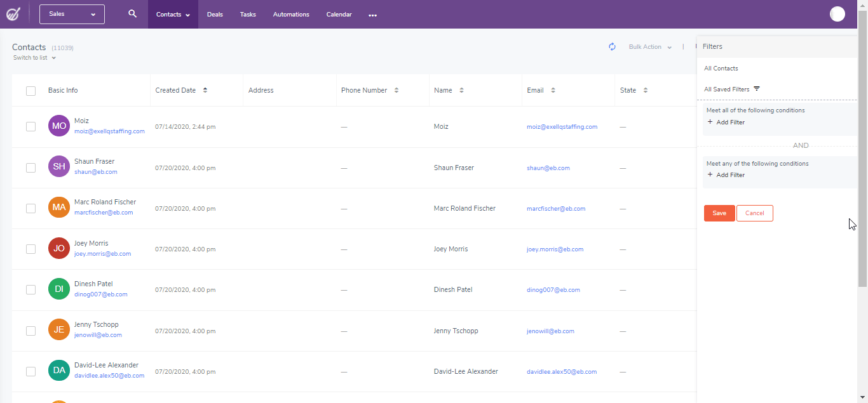Open the Deals tab
Screen dimensions: 868x403
(215, 15)
